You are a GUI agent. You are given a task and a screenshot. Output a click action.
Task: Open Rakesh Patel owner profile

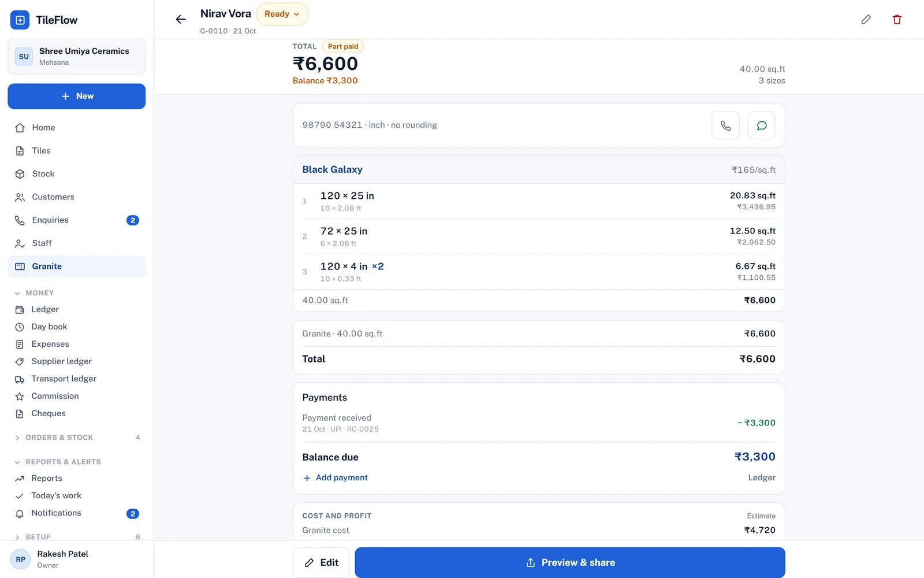pyautogui.click(x=76, y=559)
